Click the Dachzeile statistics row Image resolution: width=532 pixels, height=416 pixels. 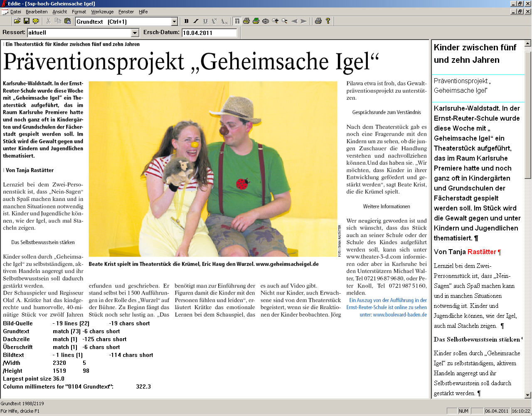pos(65,339)
